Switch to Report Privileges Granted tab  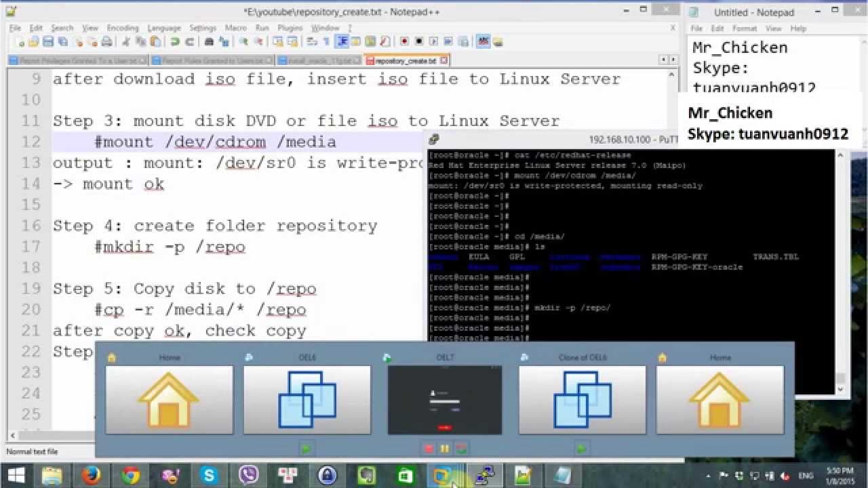tap(78, 60)
